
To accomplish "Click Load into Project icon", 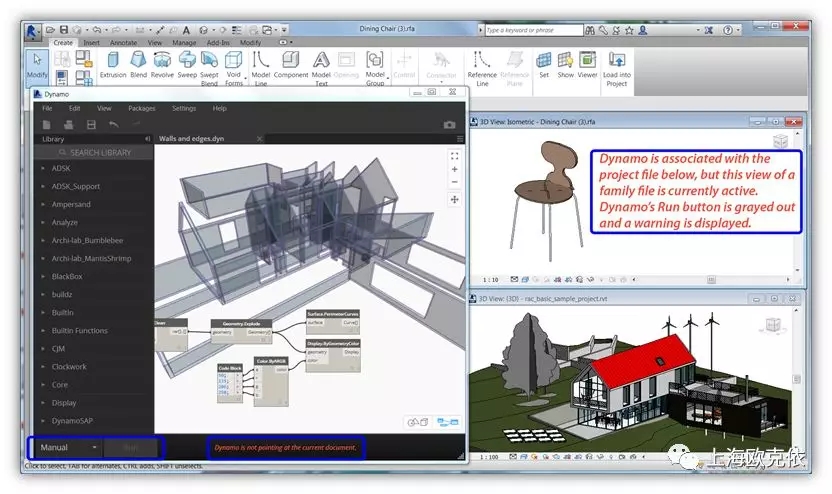I will click(616, 66).
